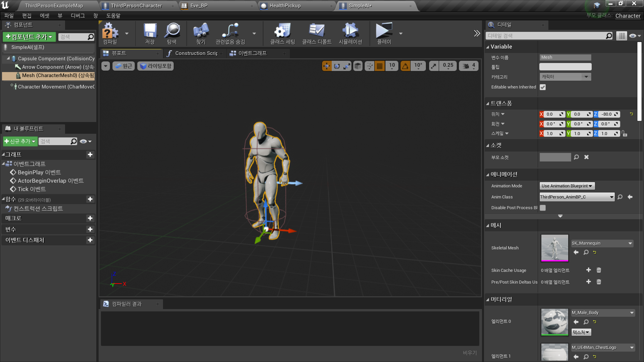The image size is (644, 362).
Task: Open the Debug menu in the menu bar
Action: point(77,16)
